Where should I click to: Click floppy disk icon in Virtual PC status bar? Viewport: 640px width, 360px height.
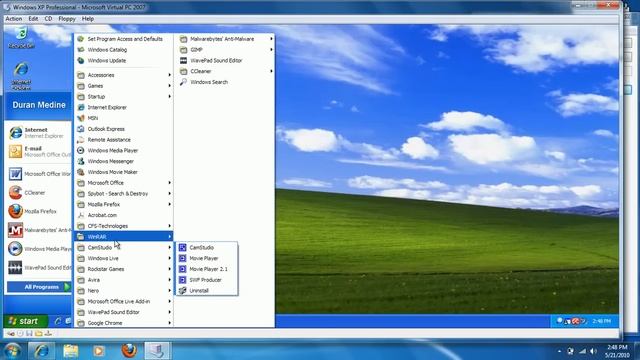(x=29, y=333)
